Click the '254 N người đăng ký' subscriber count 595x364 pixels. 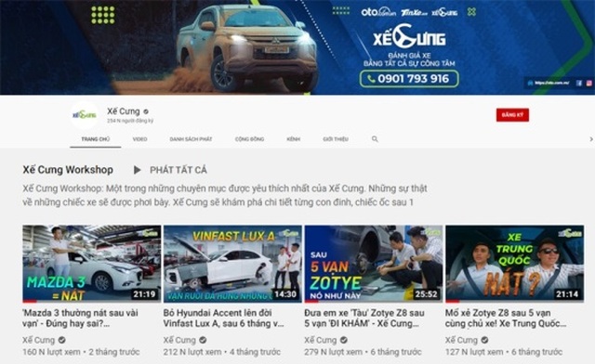coord(130,121)
